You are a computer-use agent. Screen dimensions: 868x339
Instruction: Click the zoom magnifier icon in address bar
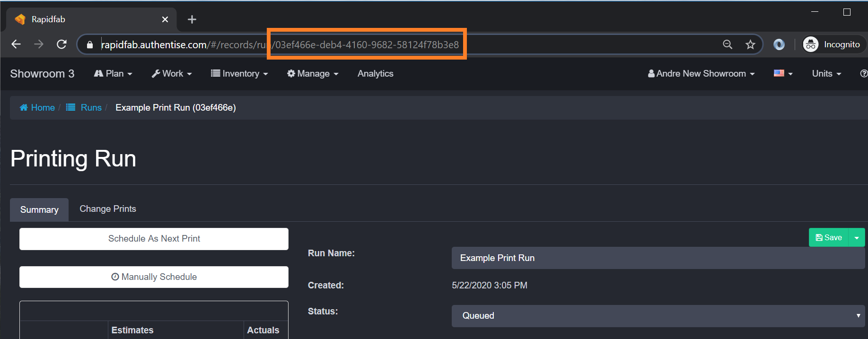click(x=728, y=44)
